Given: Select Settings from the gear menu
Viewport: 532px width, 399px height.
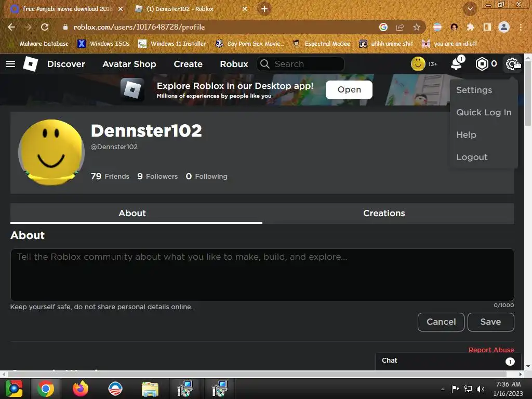Looking at the screenshot, I should 474,90.
